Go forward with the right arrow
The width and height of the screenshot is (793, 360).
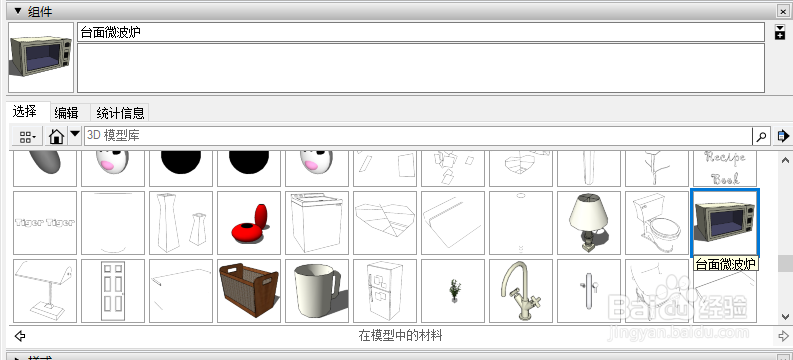coord(783,335)
